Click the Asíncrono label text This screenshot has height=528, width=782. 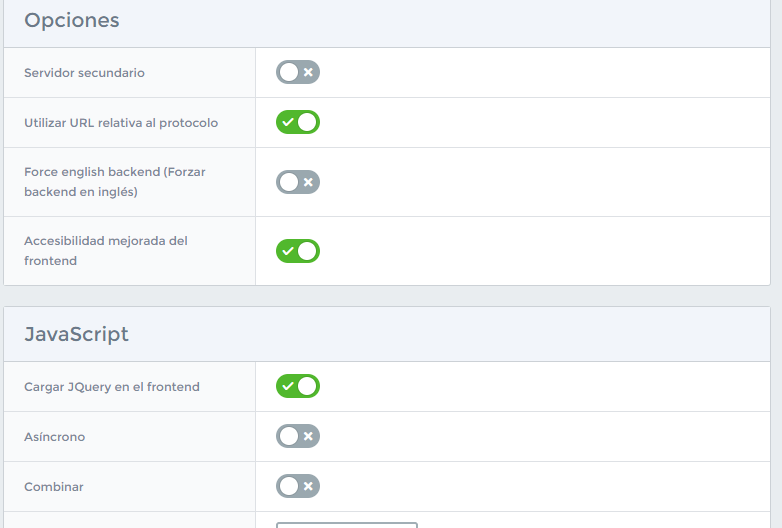tap(54, 437)
